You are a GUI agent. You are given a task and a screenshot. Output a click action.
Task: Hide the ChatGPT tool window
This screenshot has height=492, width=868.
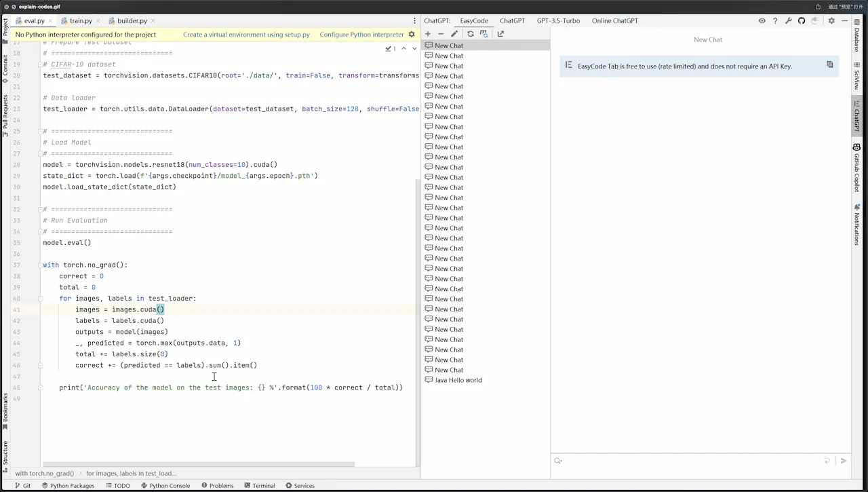845,21
